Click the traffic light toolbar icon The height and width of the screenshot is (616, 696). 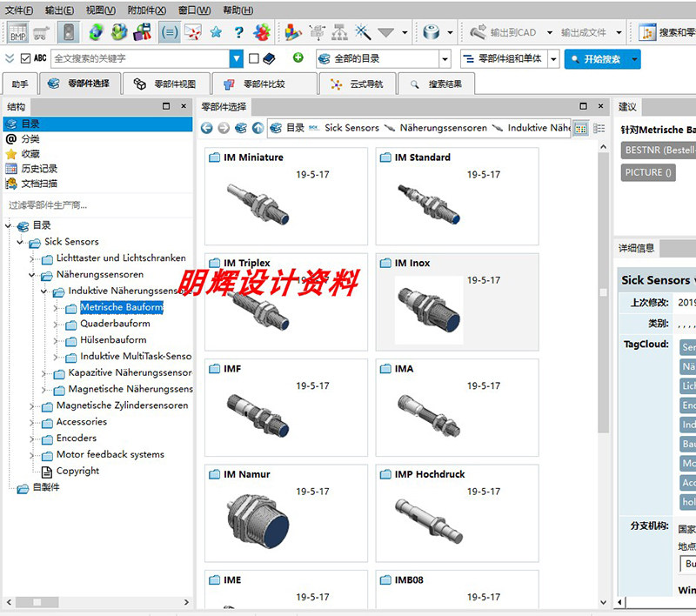pos(69,32)
